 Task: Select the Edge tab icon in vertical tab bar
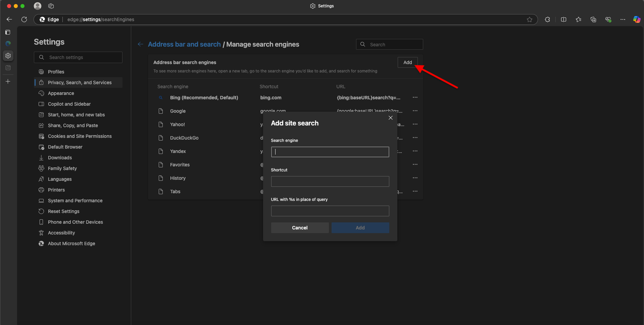coord(8,43)
